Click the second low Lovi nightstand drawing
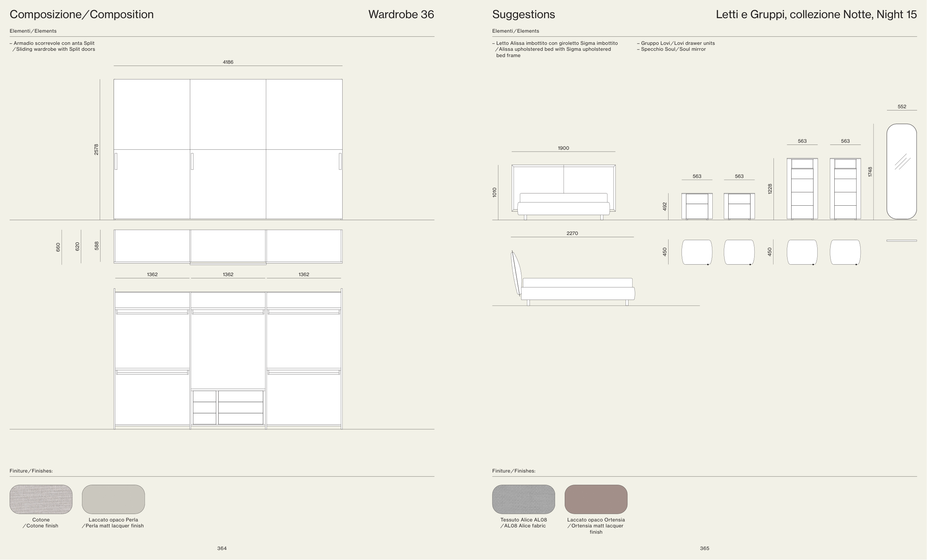This screenshot has width=927, height=560. pyautogui.click(x=739, y=206)
